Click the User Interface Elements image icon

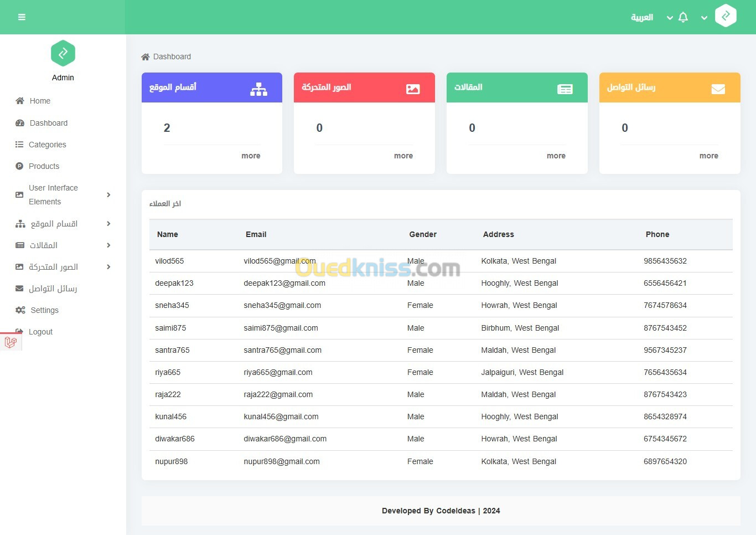[19, 195]
